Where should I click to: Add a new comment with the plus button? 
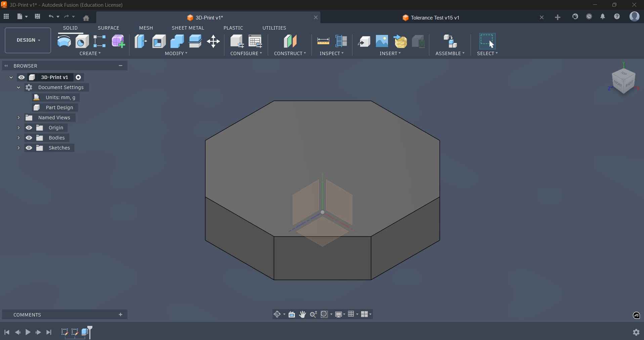pos(121,314)
